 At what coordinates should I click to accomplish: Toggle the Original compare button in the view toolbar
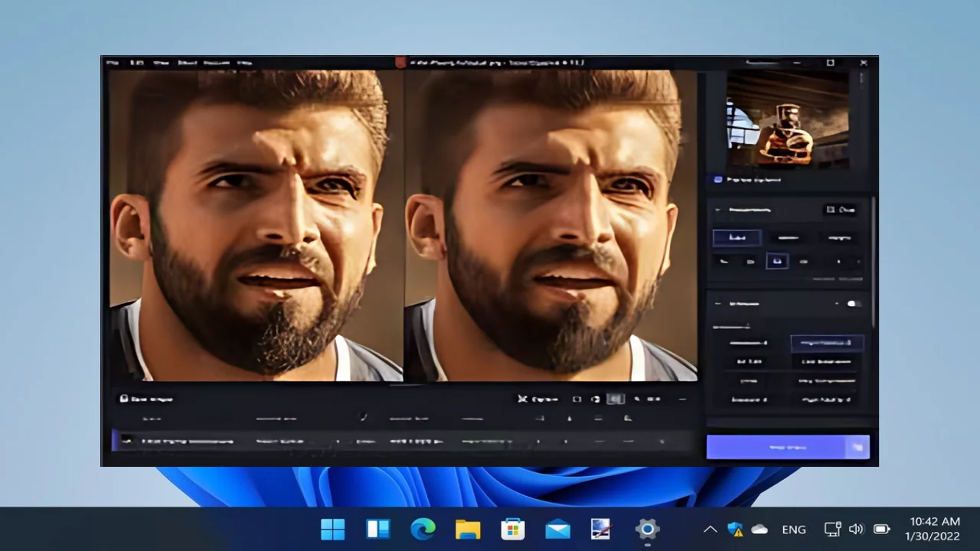coord(537,399)
